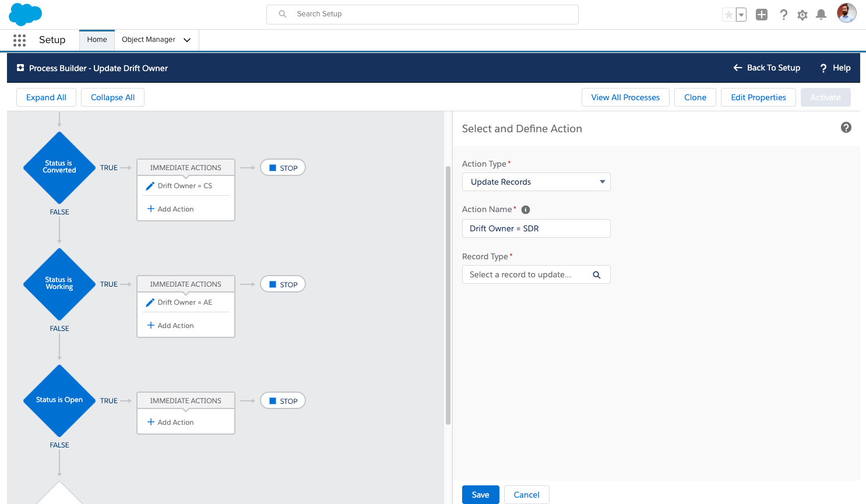Open Edit Properties
Viewport: 866px width, 504px height.
758,97
